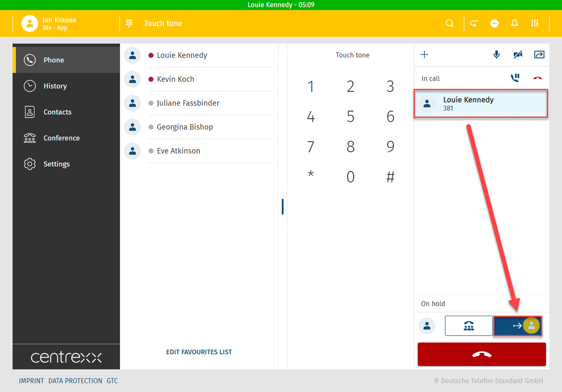Click the search magnifier icon
Image resolution: width=562 pixels, height=392 pixels.
(x=450, y=23)
